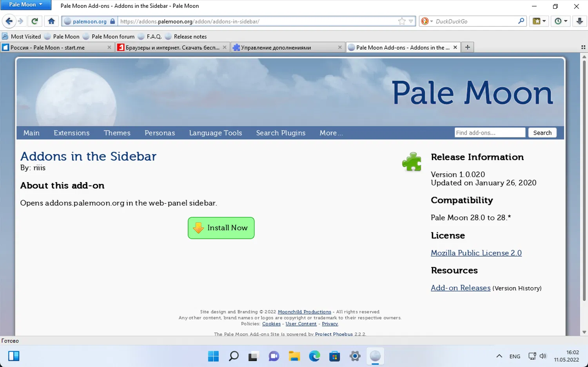This screenshot has height=367, width=588.
Task: Open the Pale Moon bookmark
Action: 62,36
